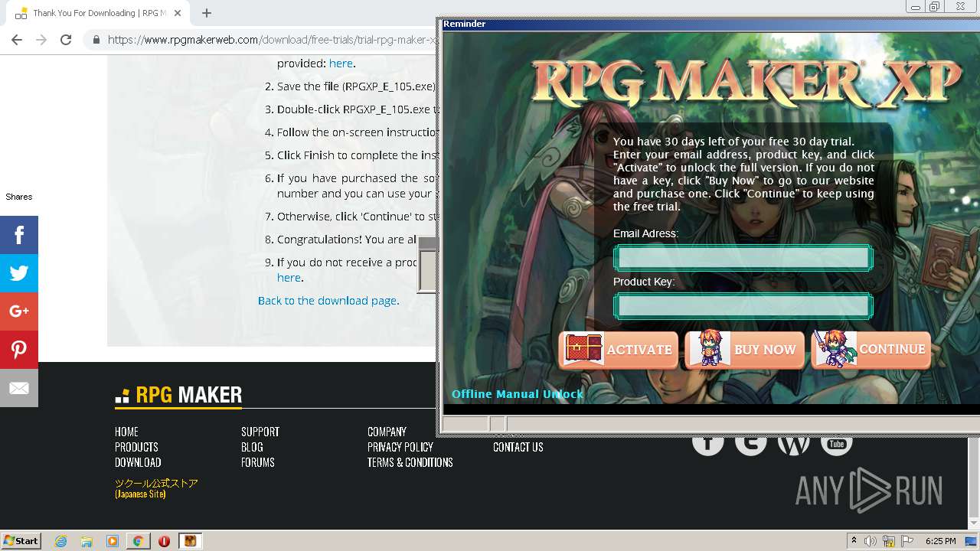
Task: Share the page on Facebook
Action: click(19, 235)
